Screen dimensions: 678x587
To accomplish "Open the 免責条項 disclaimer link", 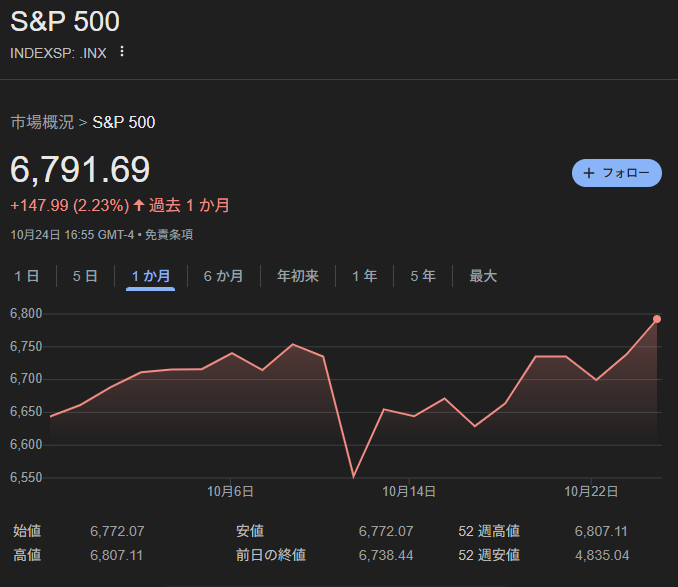I will (169, 235).
